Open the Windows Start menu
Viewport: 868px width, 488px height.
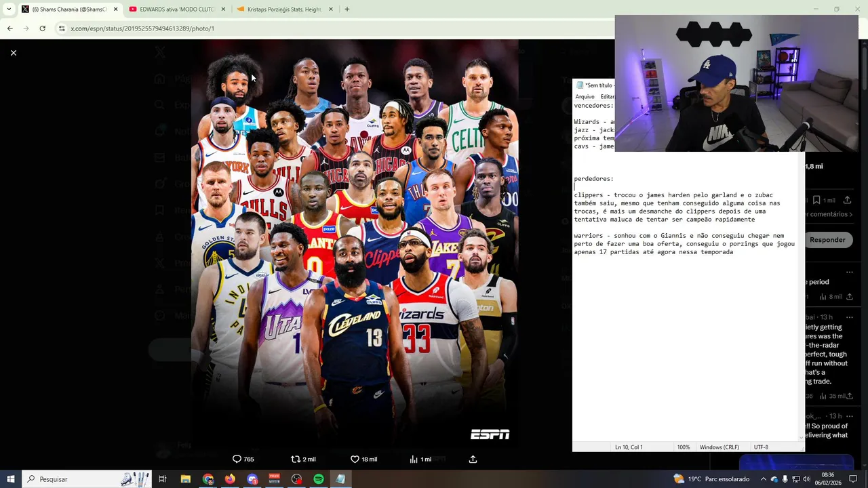tap(10, 479)
